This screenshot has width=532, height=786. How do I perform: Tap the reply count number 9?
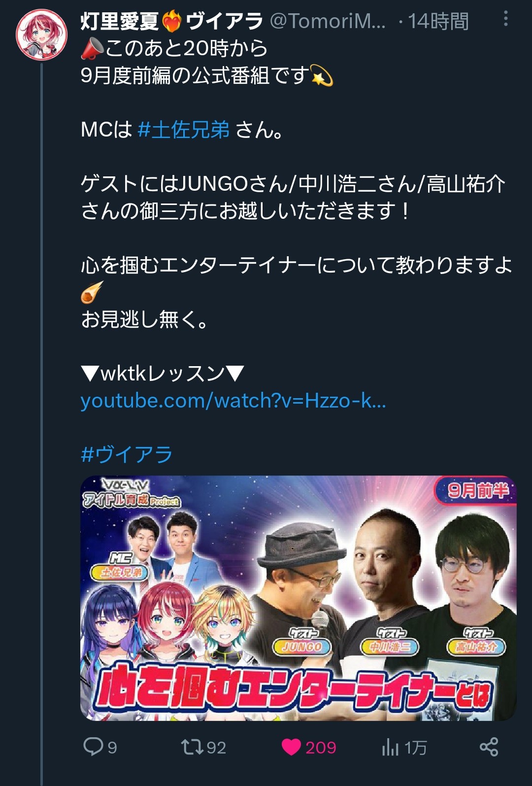click(112, 748)
